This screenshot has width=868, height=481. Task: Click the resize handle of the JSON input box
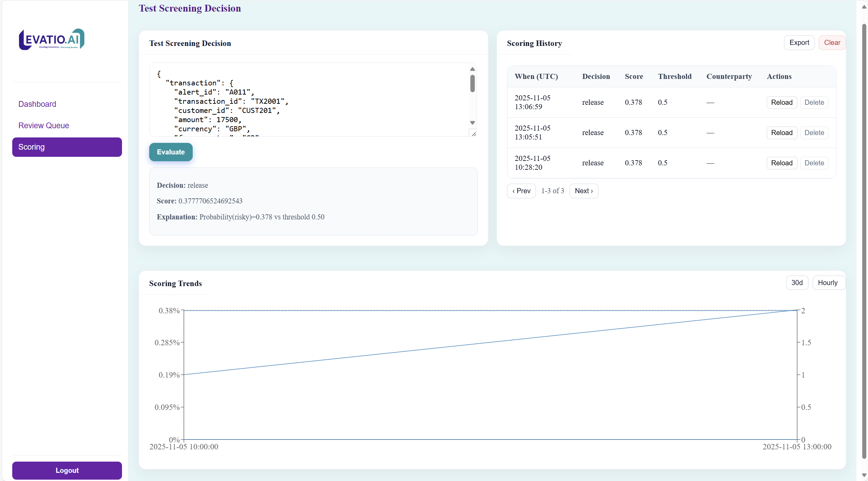tap(474, 134)
